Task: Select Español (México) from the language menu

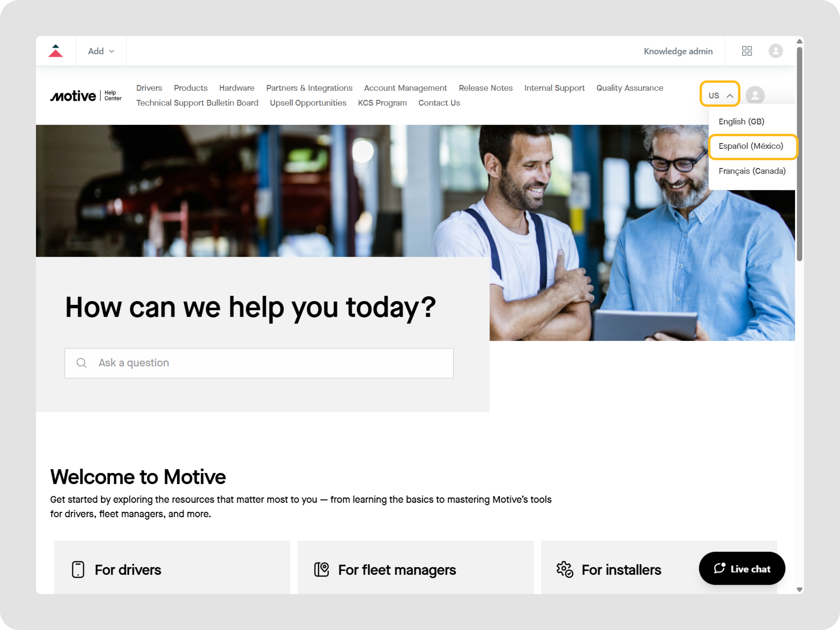Action: [751, 146]
